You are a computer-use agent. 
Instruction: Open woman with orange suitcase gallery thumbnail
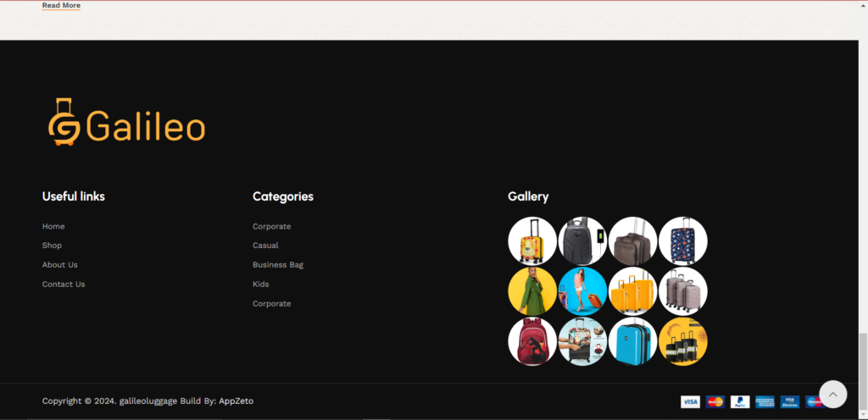tap(582, 291)
